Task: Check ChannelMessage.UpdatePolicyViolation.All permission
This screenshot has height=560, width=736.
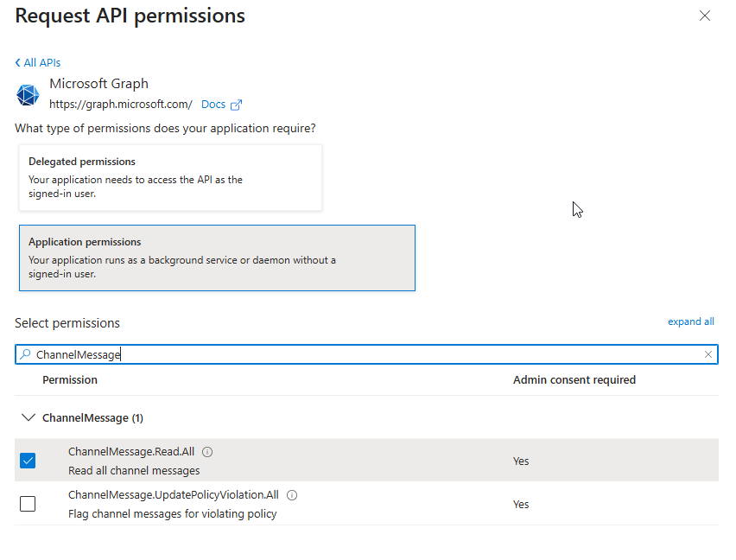Action: [28, 504]
